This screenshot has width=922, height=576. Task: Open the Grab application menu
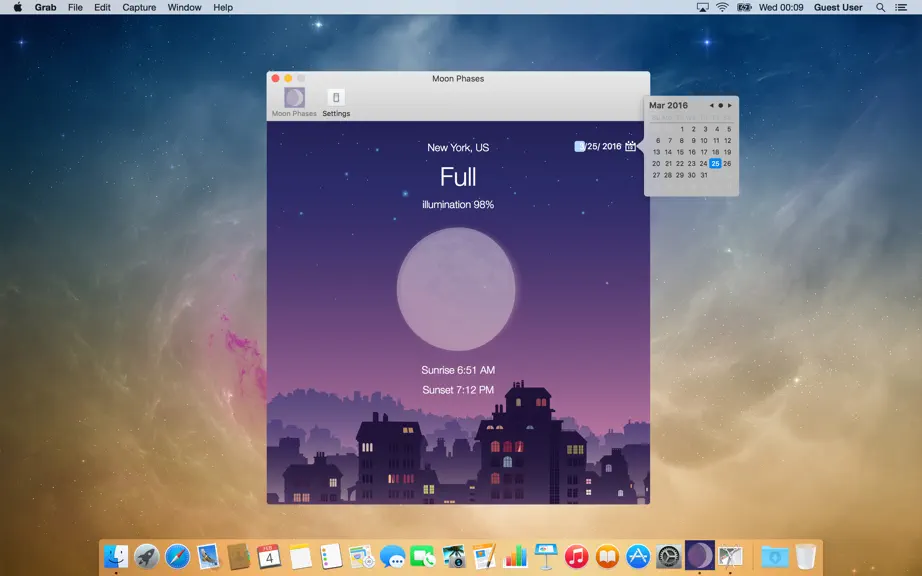coord(45,7)
